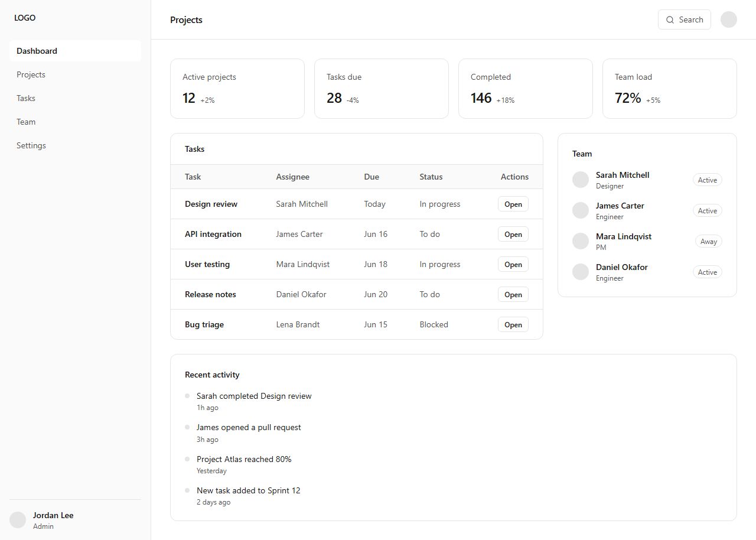Select the 'API integration' task name
The image size is (756, 540).
coord(213,234)
